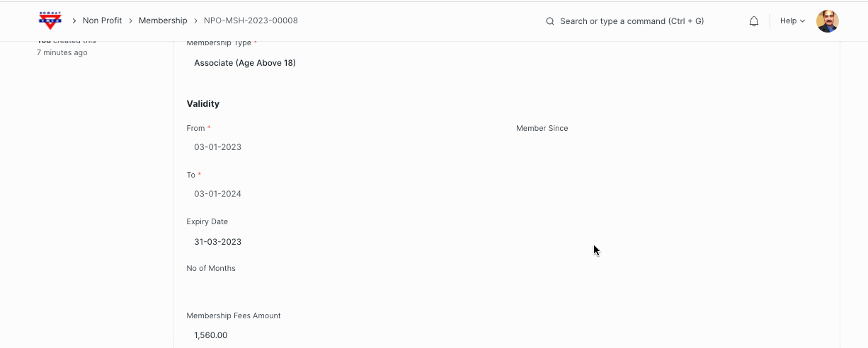Go to Non Profit breadcrumb
Screen dimensions: 868x348
coord(102,21)
